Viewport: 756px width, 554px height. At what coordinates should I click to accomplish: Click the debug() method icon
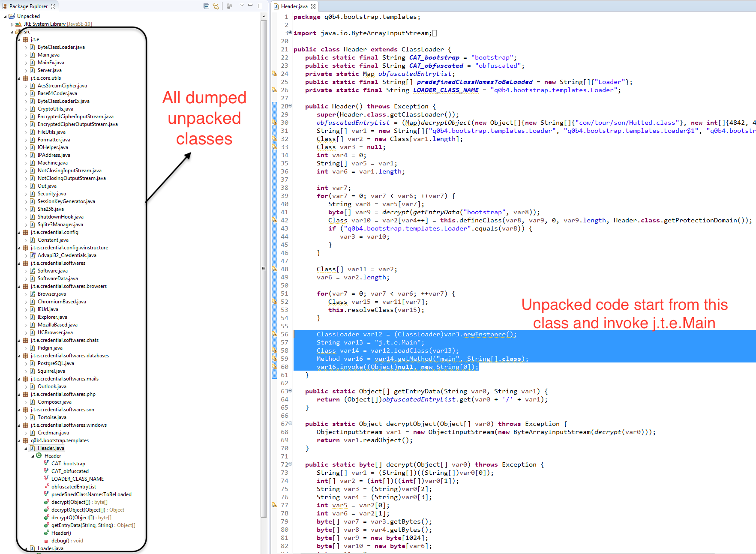46,541
